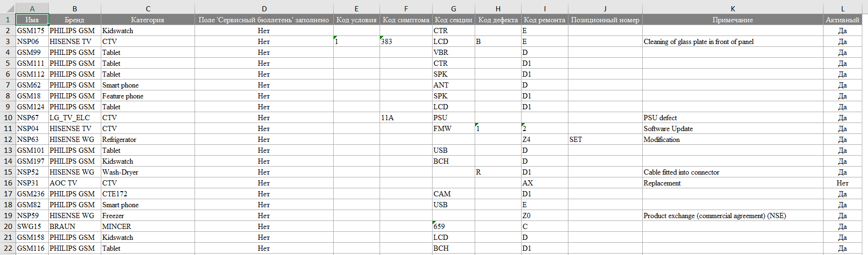
Task: Select cell containing SWG15
Action: pyautogui.click(x=32, y=226)
